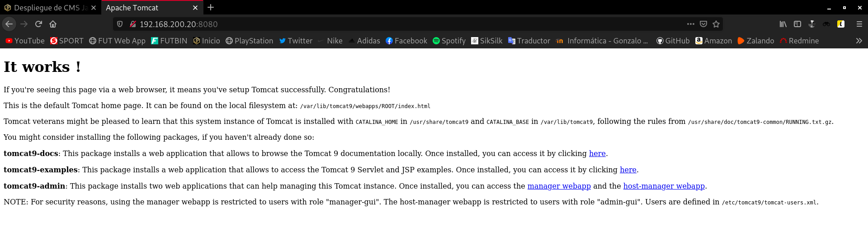Image resolution: width=868 pixels, height=237 pixels.
Task: Open the YouTube bookmark
Action: pos(25,41)
